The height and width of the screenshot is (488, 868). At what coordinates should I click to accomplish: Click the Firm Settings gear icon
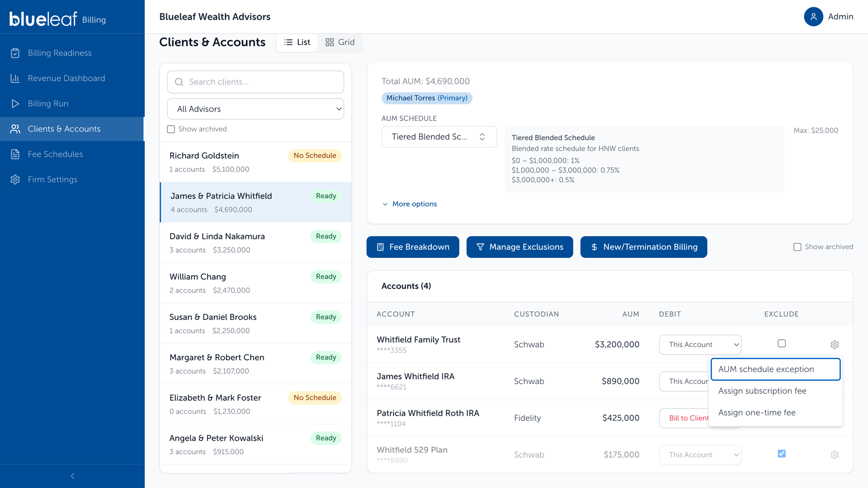click(15, 179)
